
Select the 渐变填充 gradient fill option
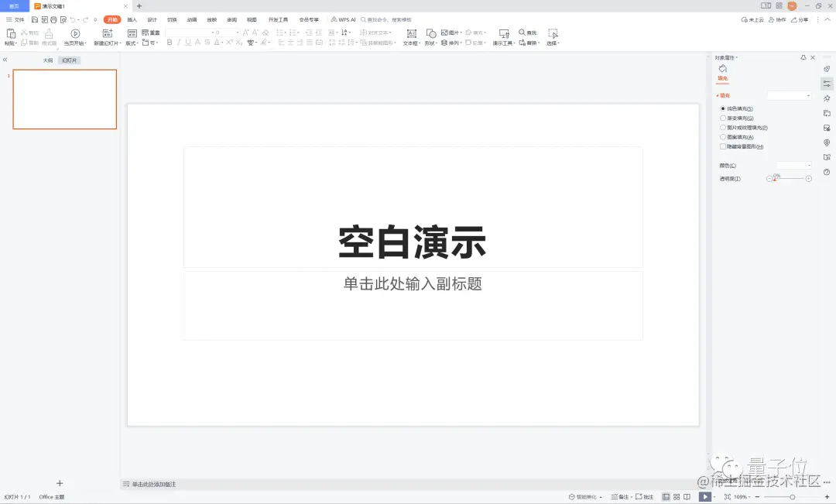737,118
